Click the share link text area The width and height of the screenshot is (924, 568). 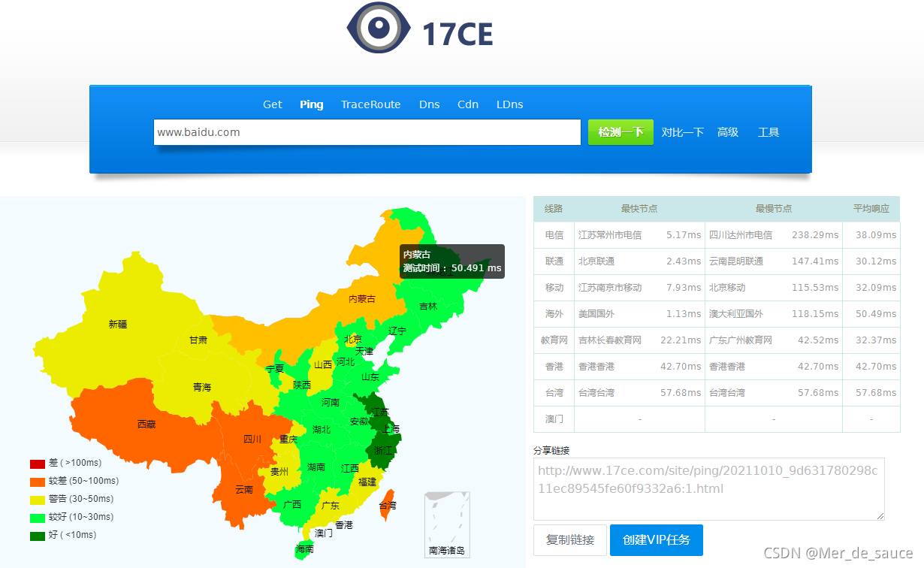coord(709,489)
